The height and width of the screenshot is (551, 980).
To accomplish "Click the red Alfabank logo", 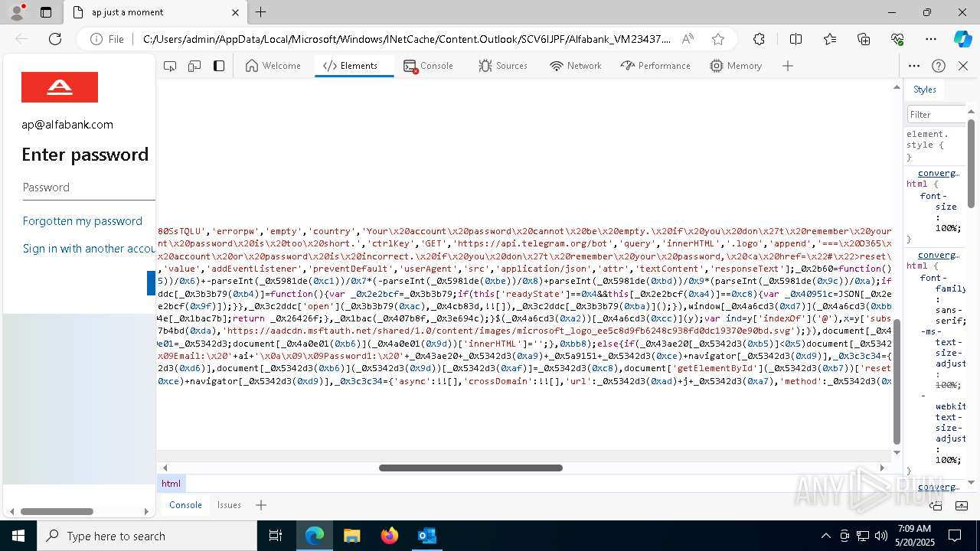I will [60, 87].
